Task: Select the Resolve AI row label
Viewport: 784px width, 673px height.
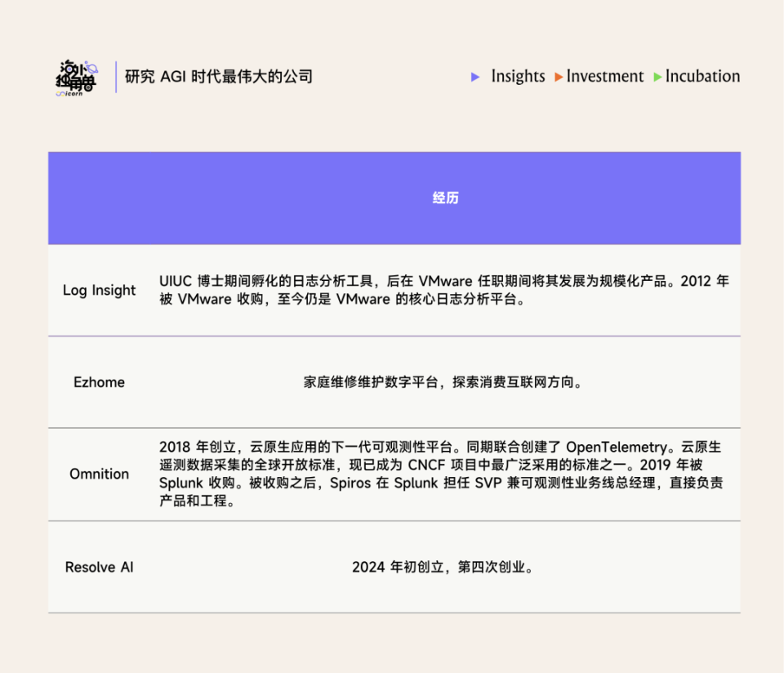Action: 99,567
